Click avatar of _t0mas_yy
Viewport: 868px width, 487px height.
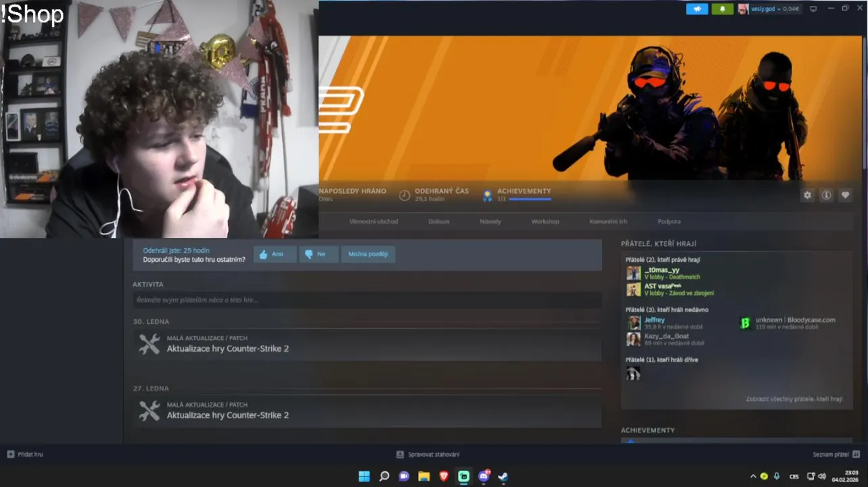[633, 273]
